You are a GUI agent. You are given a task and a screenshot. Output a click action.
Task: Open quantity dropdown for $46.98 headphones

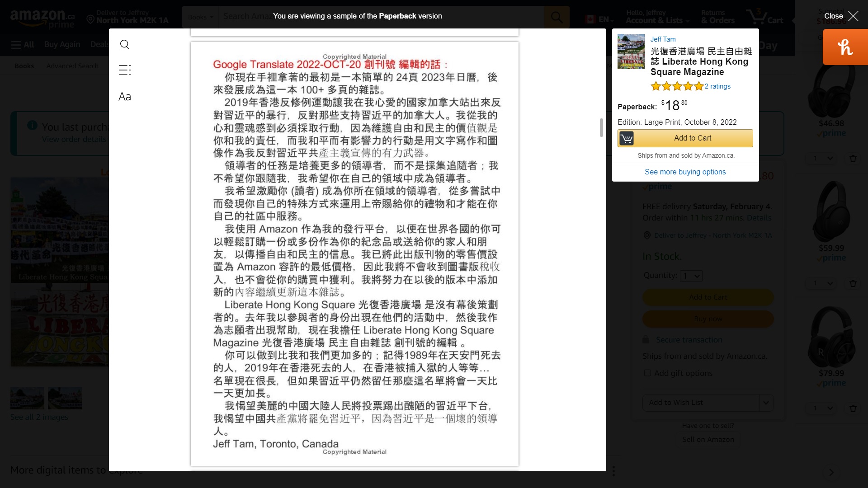tap(822, 159)
